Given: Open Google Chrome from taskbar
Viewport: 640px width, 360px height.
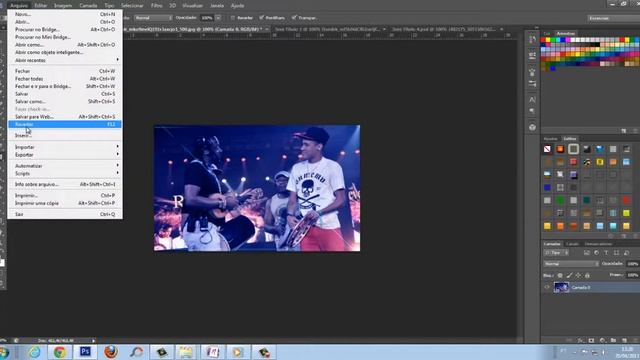Looking at the screenshot, I should pos(60,352).
